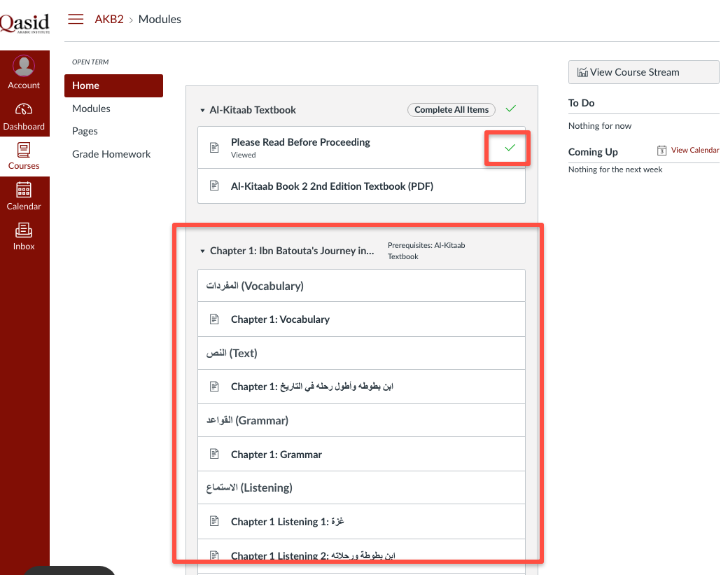728x575 pixels.
Task: Select Modules in course navigation
Action: (91, 109)
